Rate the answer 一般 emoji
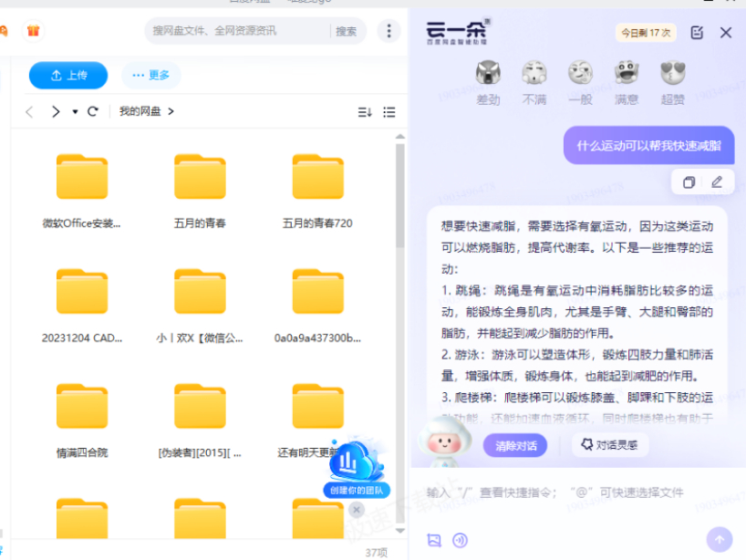 [580, 82]
